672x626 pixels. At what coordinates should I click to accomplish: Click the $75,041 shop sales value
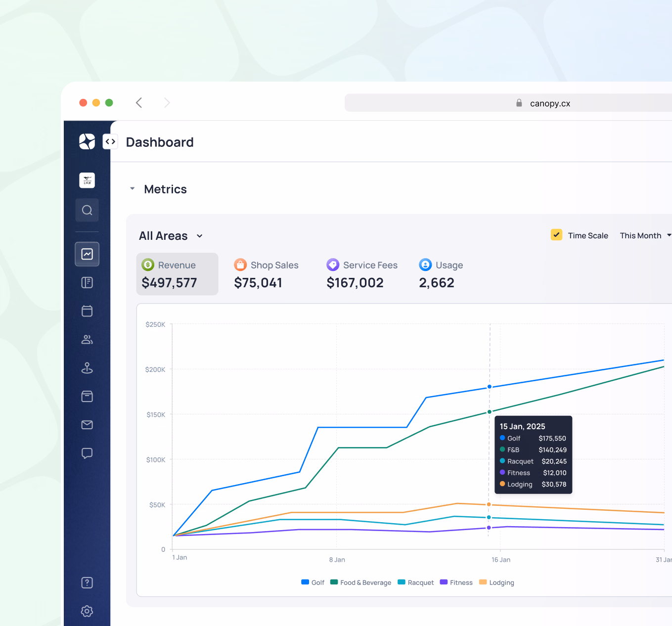tap(258, 283)
